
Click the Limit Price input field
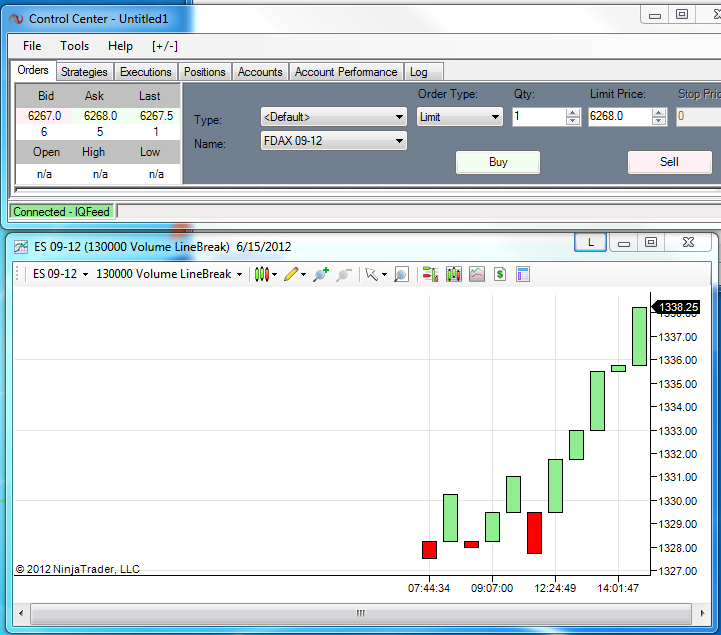620,117
